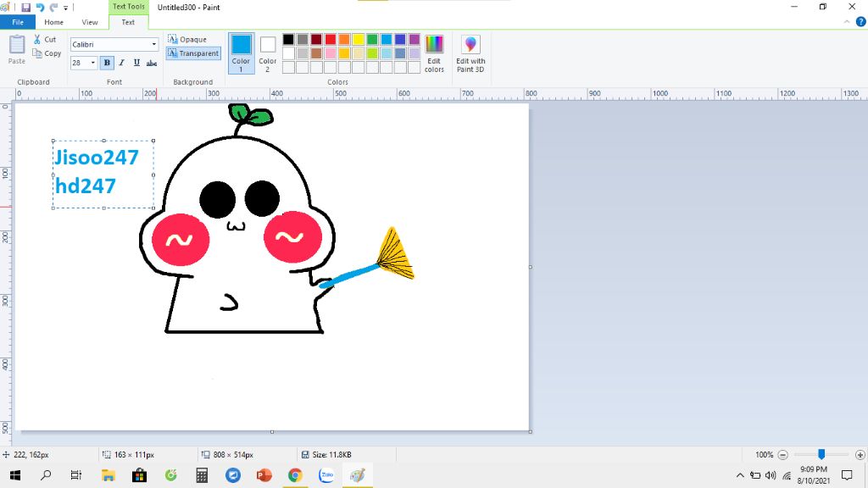868x488 pixels.
Task: Open Customize Quick Access Toolbar dropdown
Action: click(x=65, y=8)
